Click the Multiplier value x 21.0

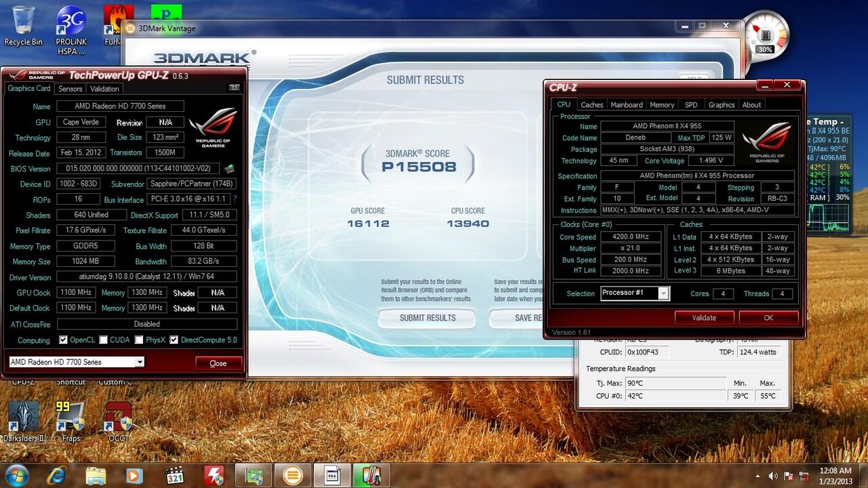[631, 249]
